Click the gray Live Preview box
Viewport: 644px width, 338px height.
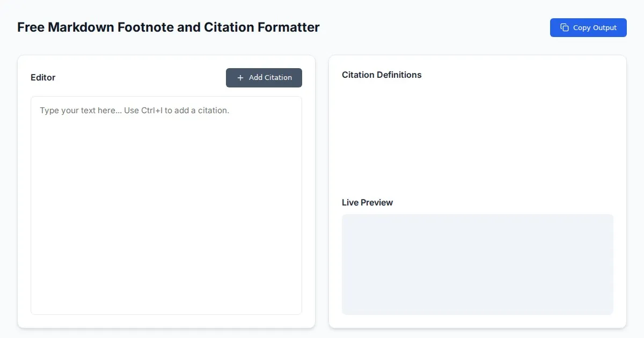point(477,264)
